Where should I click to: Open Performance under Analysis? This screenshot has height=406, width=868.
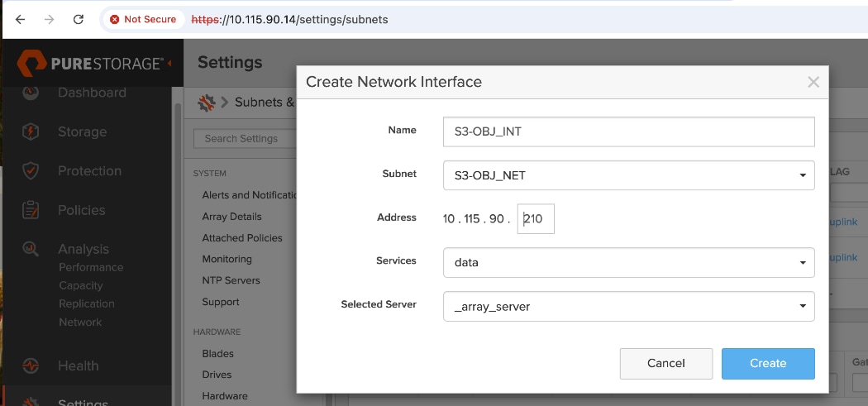click(x=91, y=267)
